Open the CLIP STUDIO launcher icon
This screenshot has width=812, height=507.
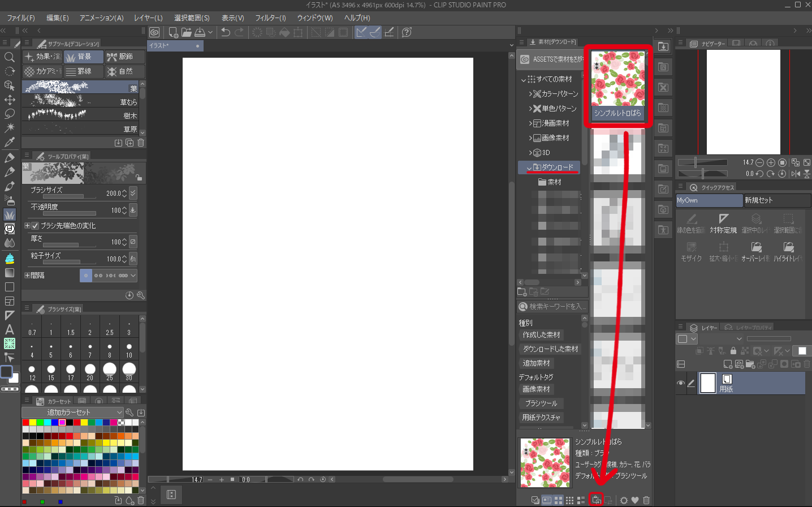click(x=154, y=32)
